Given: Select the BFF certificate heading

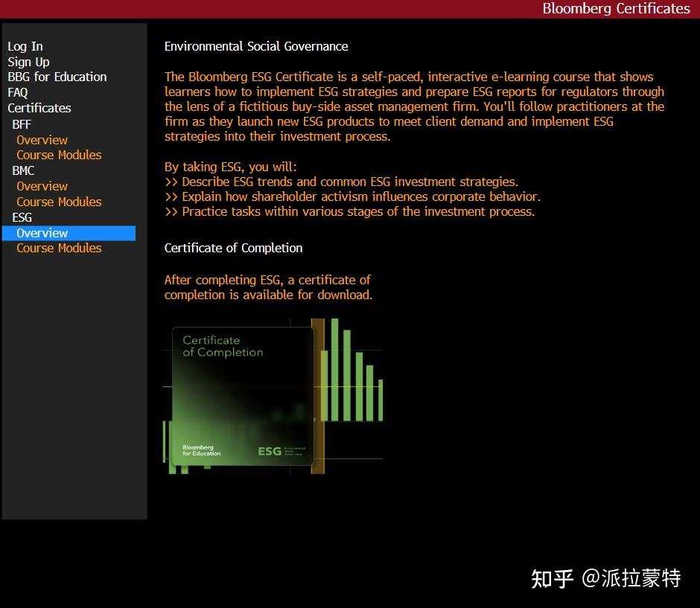Looking at the screenshot, I should (x=22, y=124).
